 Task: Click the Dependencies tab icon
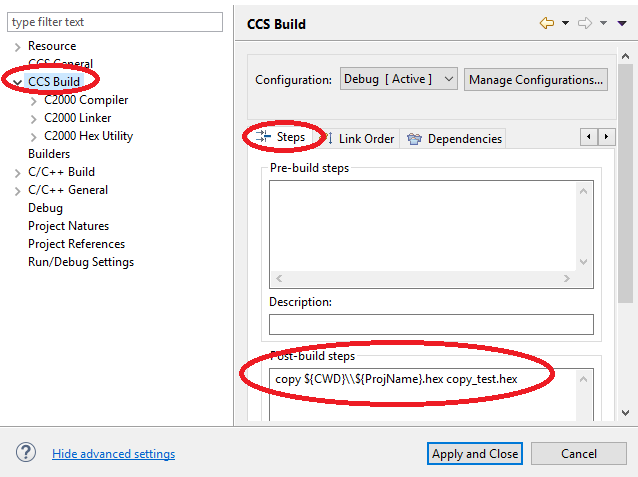pos(414,139)
